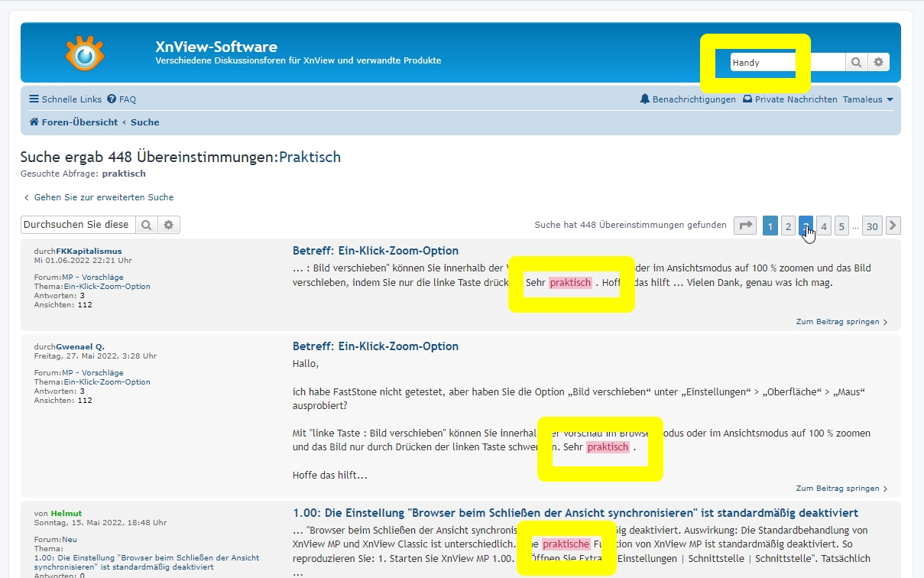The height and width of the screenshot is (578, 924).
Task: Open the results advanced search gear icon
Action: (169, 225)
